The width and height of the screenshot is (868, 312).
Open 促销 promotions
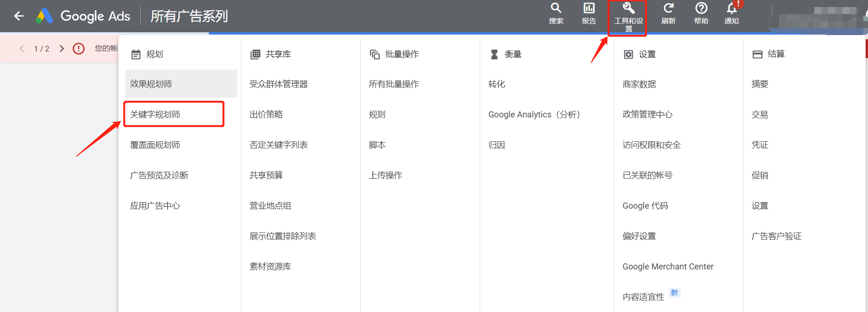(x=760, y=175)
